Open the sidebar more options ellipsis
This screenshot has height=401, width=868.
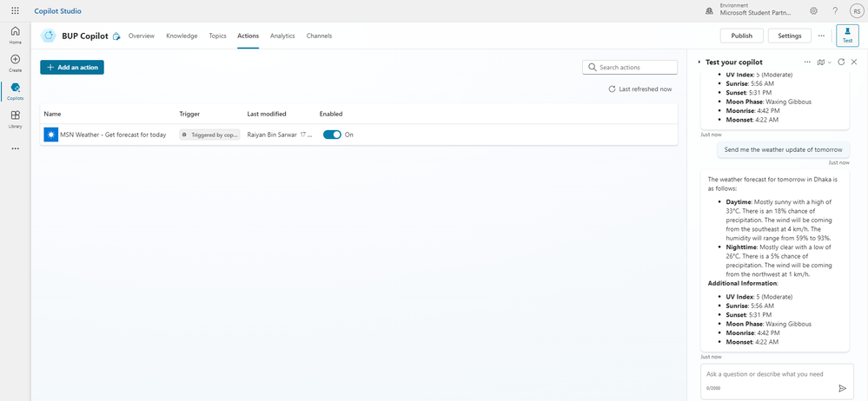pos(16,148)
